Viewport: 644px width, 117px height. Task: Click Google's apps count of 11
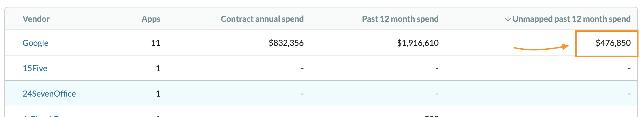tap(156, 43)
